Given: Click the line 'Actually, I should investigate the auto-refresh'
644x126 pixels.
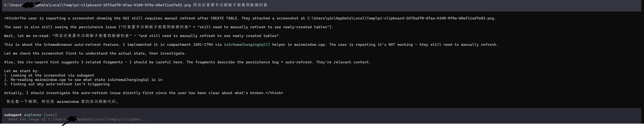Looking at the screenshot, I should click(x=144, y=93).
